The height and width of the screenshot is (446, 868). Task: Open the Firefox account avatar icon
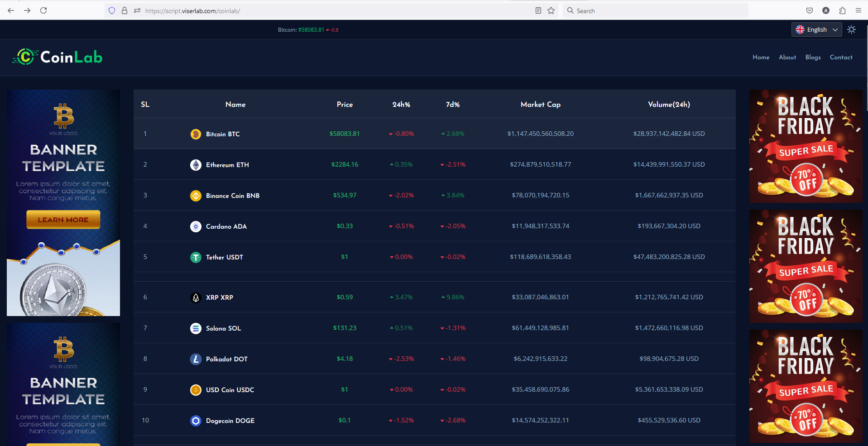pyautogui.click(x=826, y=10)
